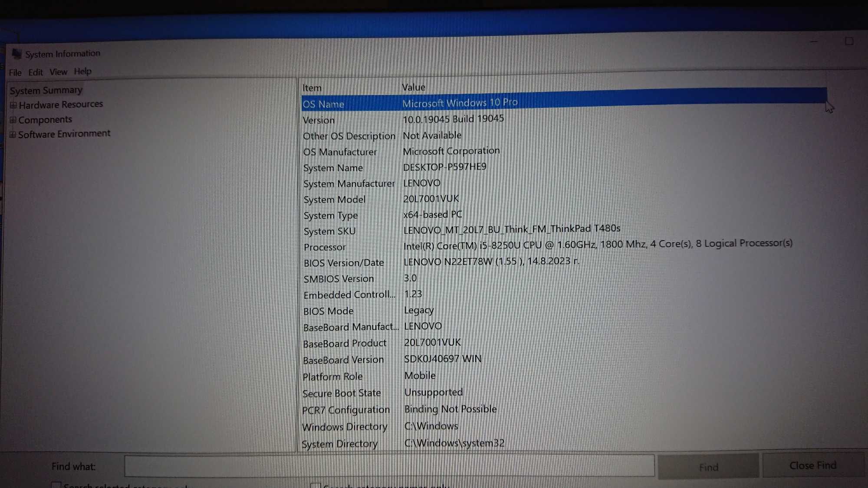Viewport: 868px width, 488px height.
Task: Select the System Summary category
Action: (x=45, y=89)
